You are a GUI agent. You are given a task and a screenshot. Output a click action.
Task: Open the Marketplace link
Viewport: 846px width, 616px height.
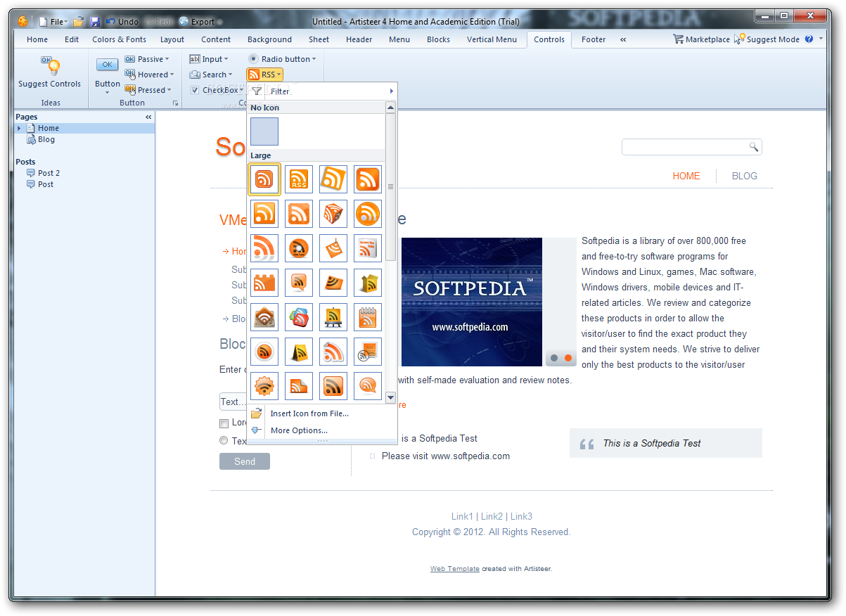pos(701,39)
